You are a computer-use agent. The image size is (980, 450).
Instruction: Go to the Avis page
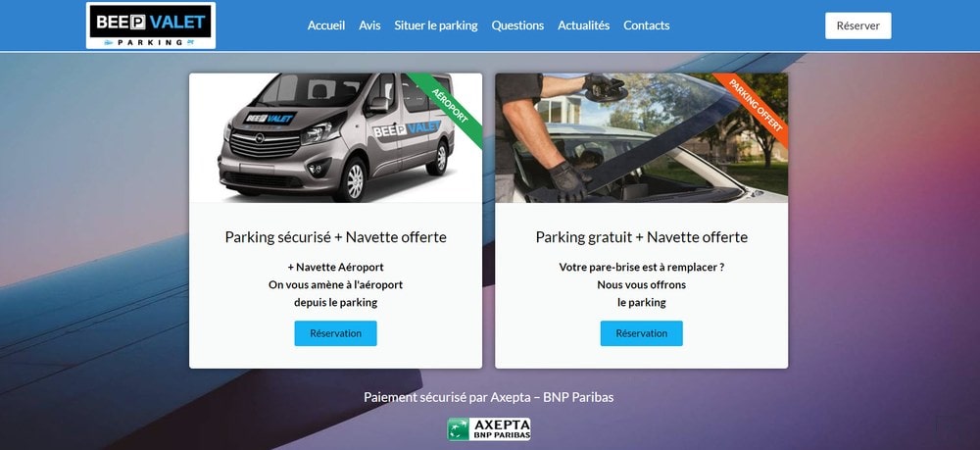click(369, 25)
